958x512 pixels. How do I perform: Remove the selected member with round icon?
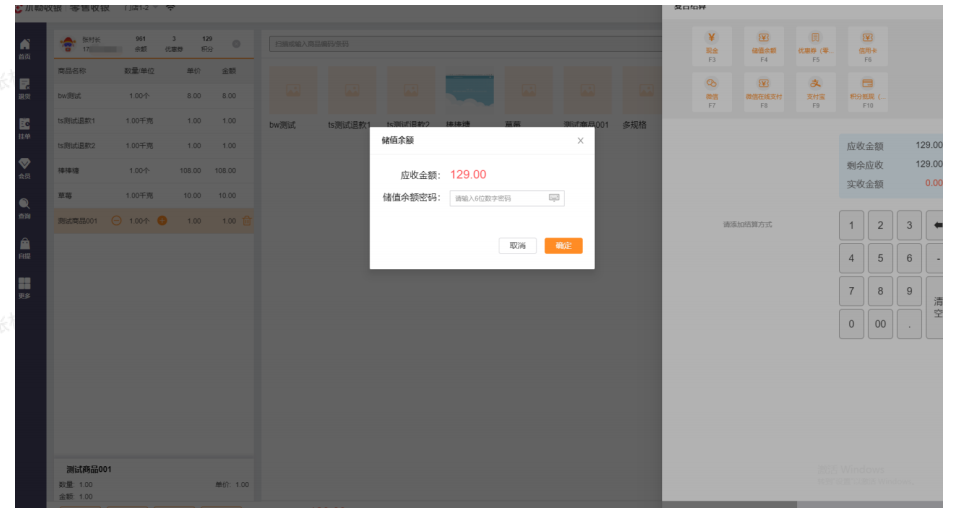point(236,44)
